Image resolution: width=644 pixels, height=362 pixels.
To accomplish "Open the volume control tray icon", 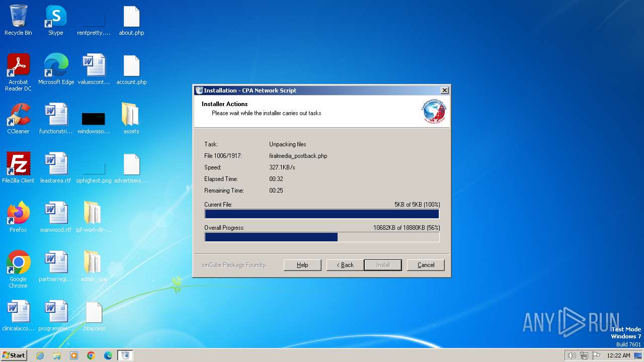I will tap(572, 355).
